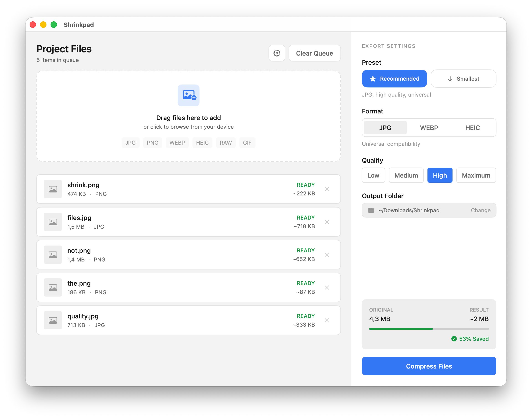Remove the.png from the queue
This screenshot has width=532, height=420.
point(327,287)
